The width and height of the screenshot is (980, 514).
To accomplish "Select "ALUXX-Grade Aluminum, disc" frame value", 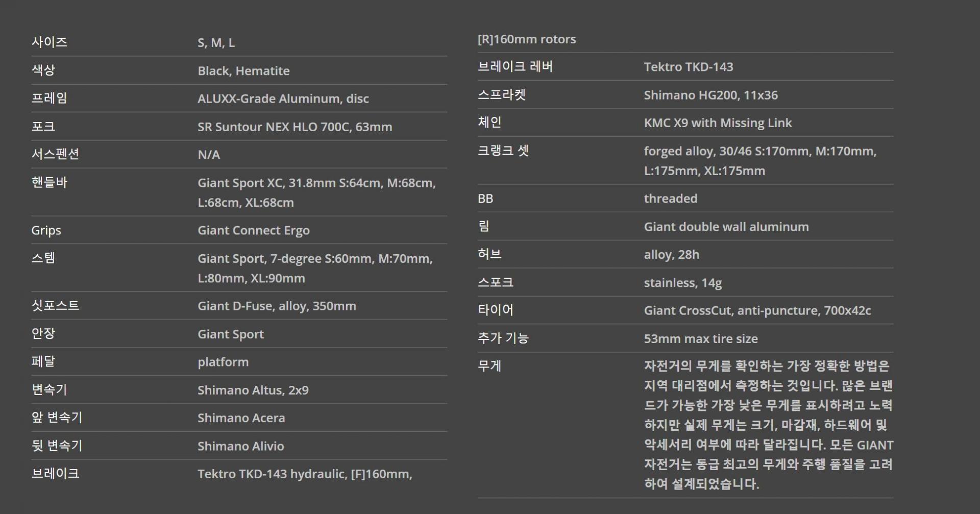I will click(283, 99).
